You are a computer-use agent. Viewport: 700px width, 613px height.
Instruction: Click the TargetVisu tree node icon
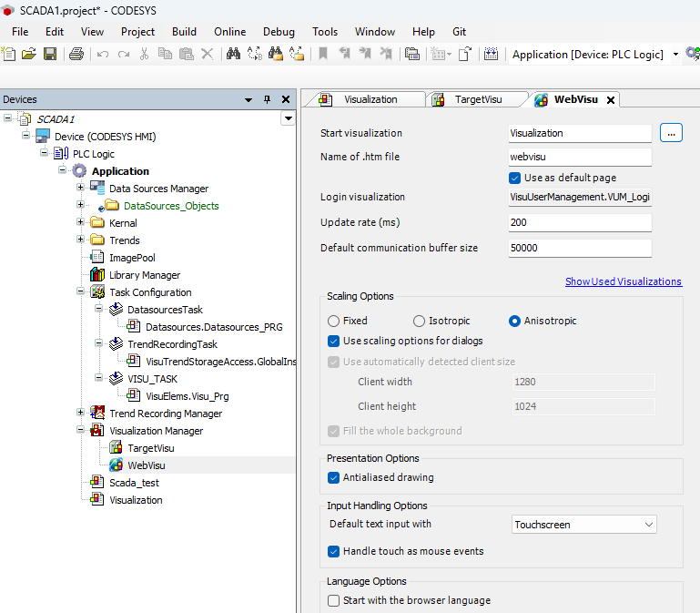click(117, 447)
